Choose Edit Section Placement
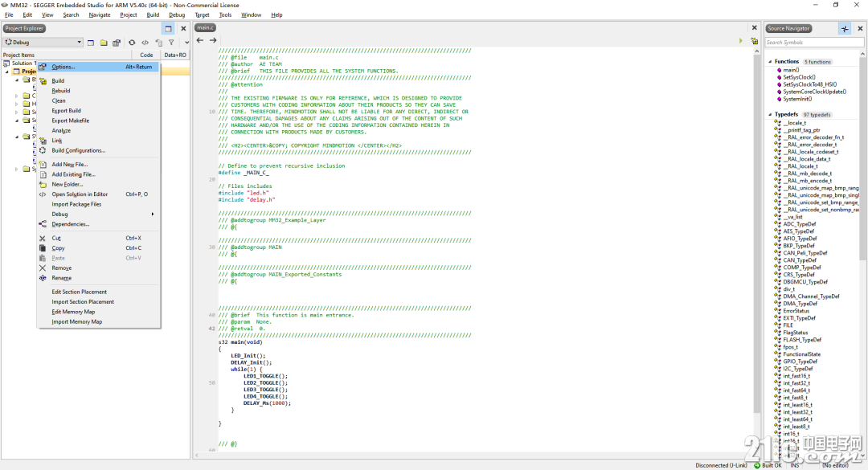The width and height of the screenshot is (868, 470). coord(79,292)
